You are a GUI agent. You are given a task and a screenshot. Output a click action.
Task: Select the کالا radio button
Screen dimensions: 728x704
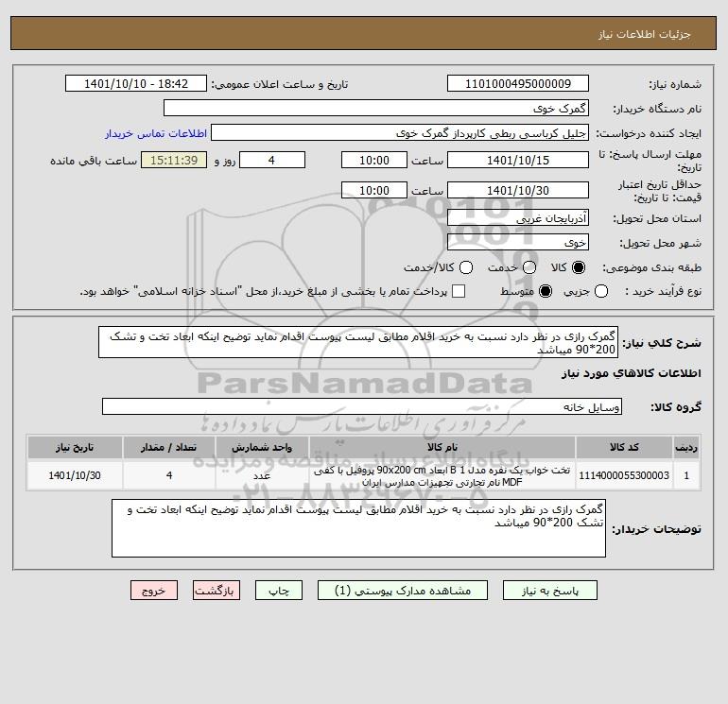point(579,267)
